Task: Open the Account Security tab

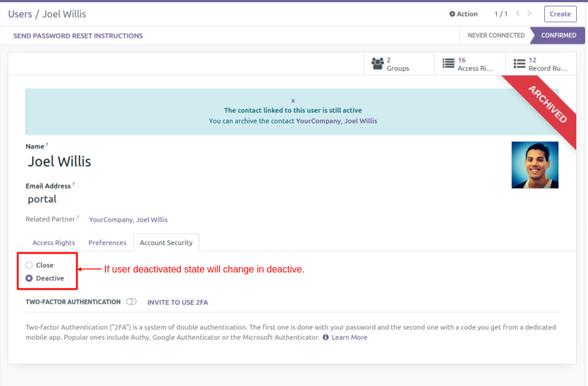Action: (x=166, y=243)
